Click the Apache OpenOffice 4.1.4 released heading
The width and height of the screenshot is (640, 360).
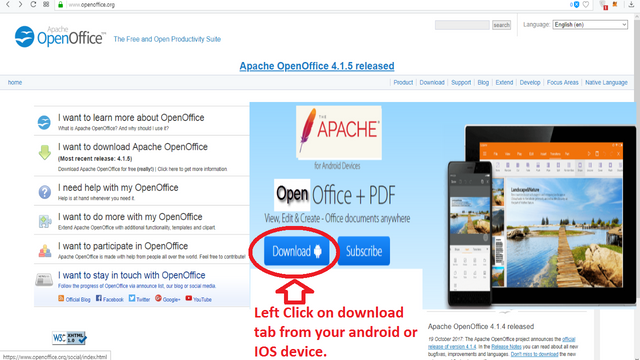click(481, 327)
